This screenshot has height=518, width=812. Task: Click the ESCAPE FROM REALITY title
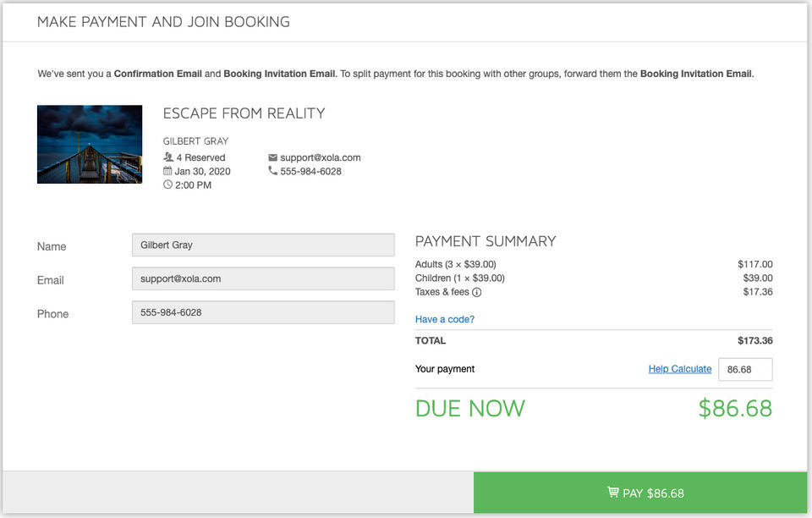coord(244,113)
